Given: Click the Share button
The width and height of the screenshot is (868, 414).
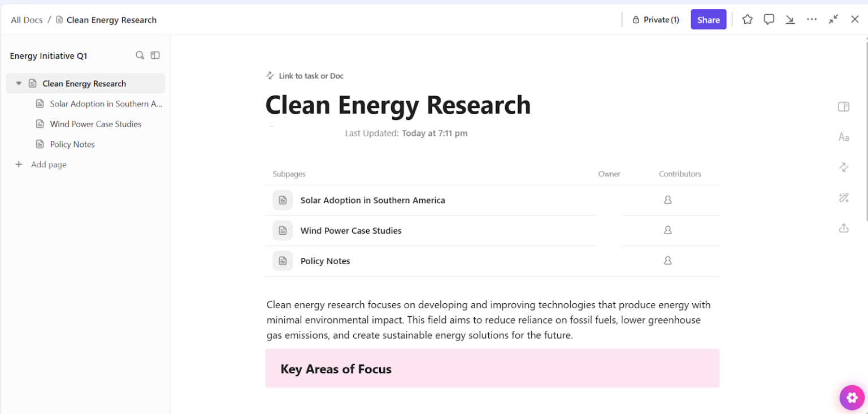Looking at the screenshot, I should [x=708, y=19].
